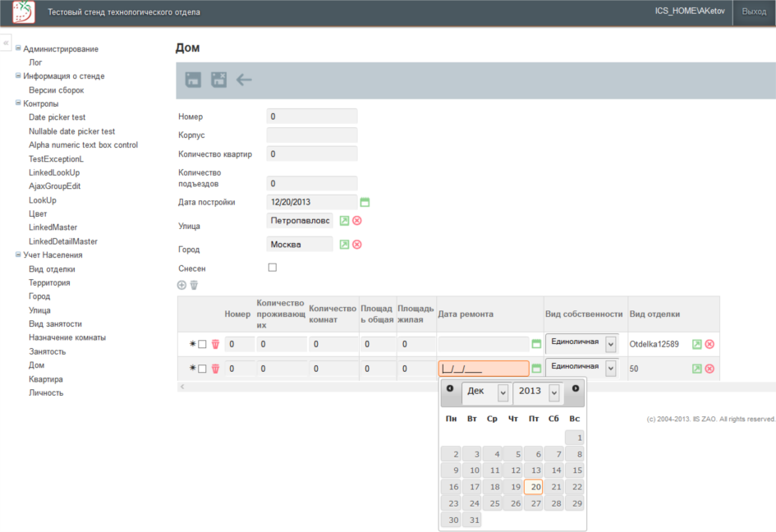
Task: Open calendar icon in first row Дата ремонта
Action: tap(536, 344)
